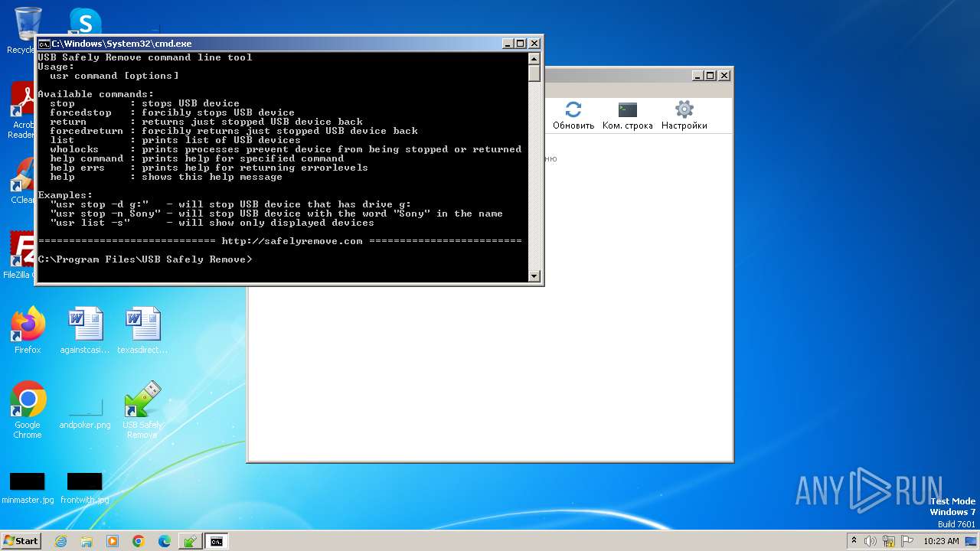This screenshot has width=980, height=551.
Task: Click http://safelyremove.com text in console
Action: coord(292,241)
